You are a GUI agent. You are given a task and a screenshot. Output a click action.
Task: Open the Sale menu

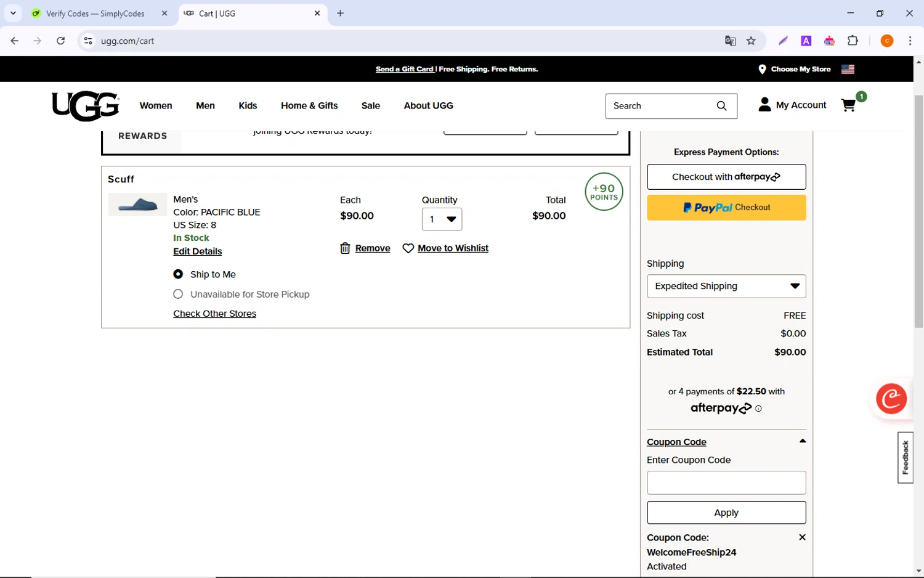(x=371, y=105)
